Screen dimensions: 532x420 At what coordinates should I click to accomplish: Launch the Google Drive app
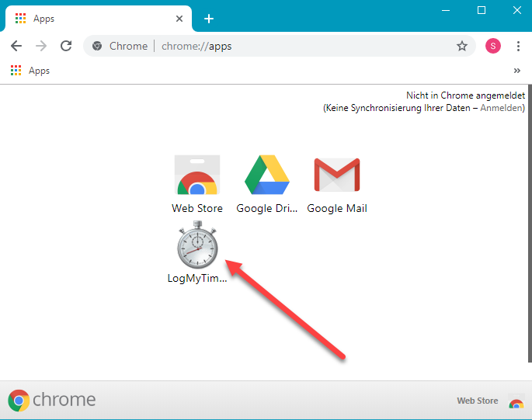pyautogui.click(x=267, y=175)
